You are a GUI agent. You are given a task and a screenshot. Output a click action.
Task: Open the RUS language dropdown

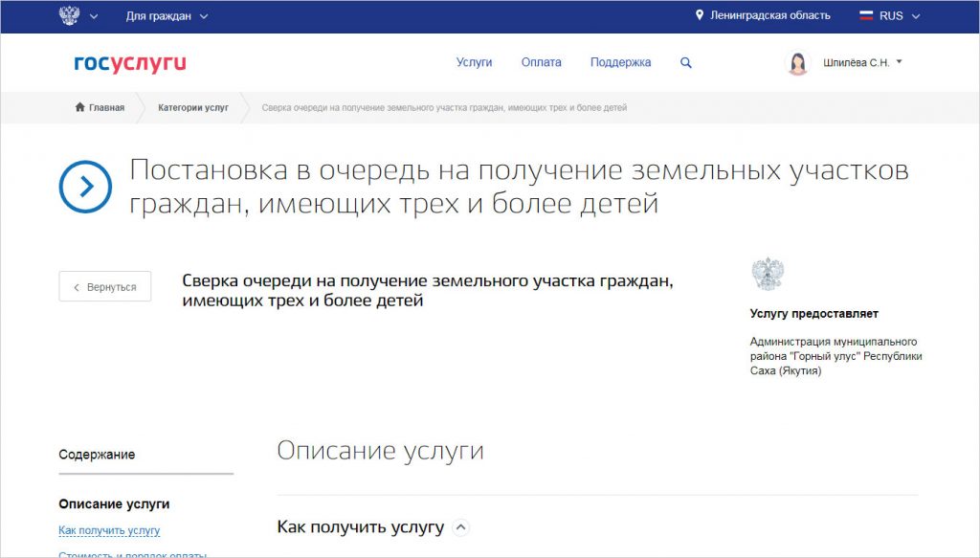tap(900, 16)
